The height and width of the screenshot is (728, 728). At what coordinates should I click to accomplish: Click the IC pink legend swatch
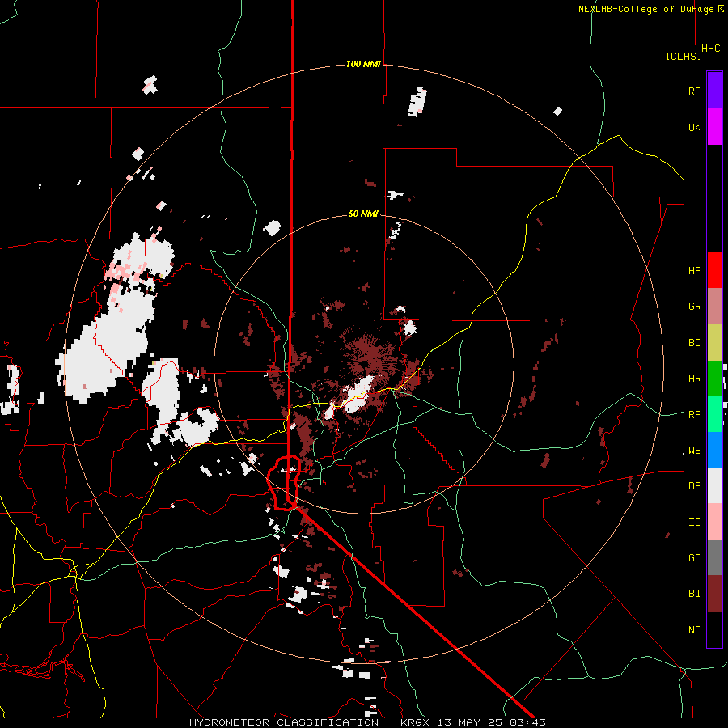tap(714, 522)
